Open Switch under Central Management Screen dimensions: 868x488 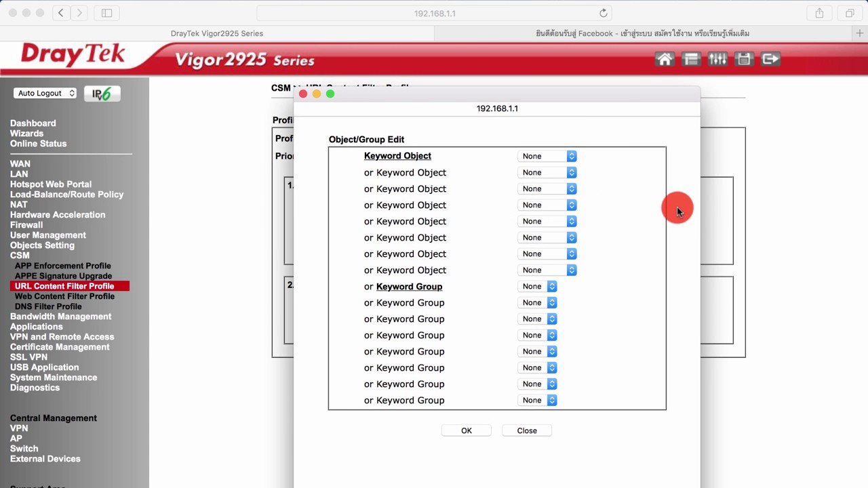click(24, 449)
